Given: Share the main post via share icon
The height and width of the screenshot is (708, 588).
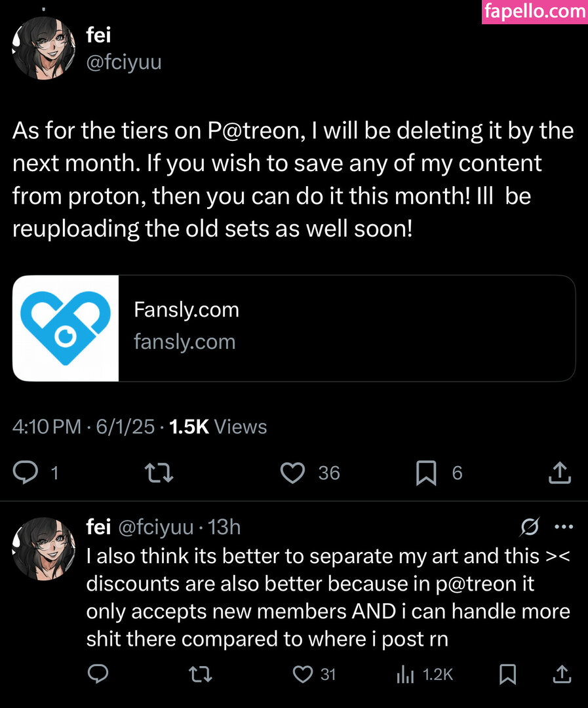Looking at the screenshot, I should 559,473.
